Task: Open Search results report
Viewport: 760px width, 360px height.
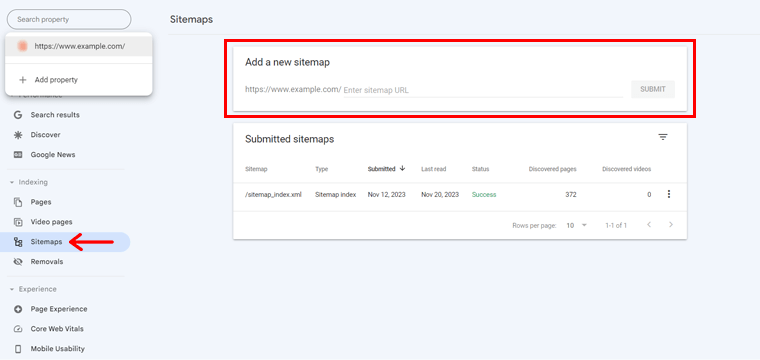Action: point(55,115)
